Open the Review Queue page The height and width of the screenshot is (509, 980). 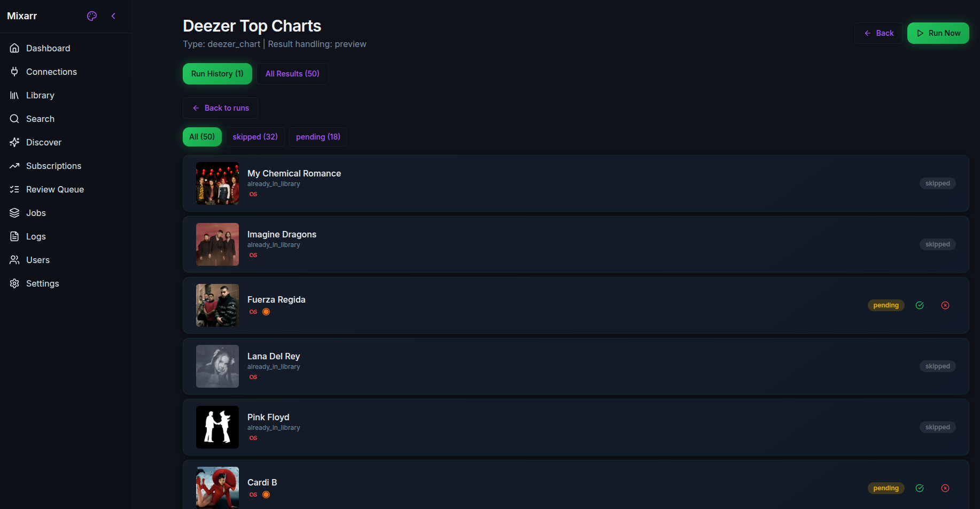[55, 189]
